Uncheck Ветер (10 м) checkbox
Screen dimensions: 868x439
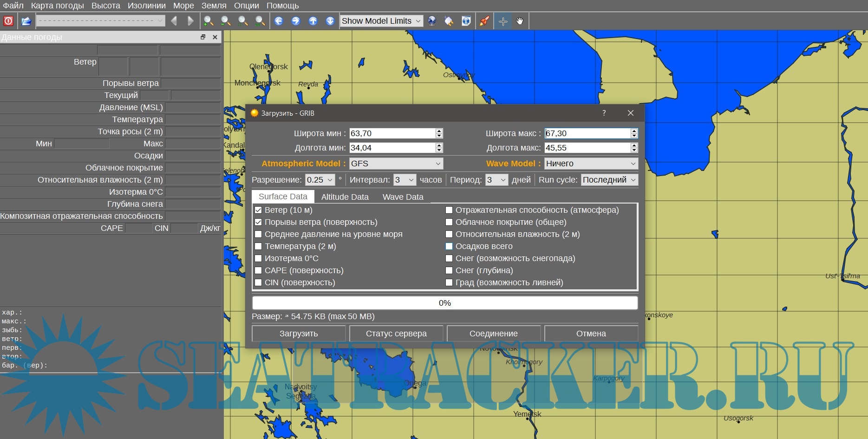point(259,210)
